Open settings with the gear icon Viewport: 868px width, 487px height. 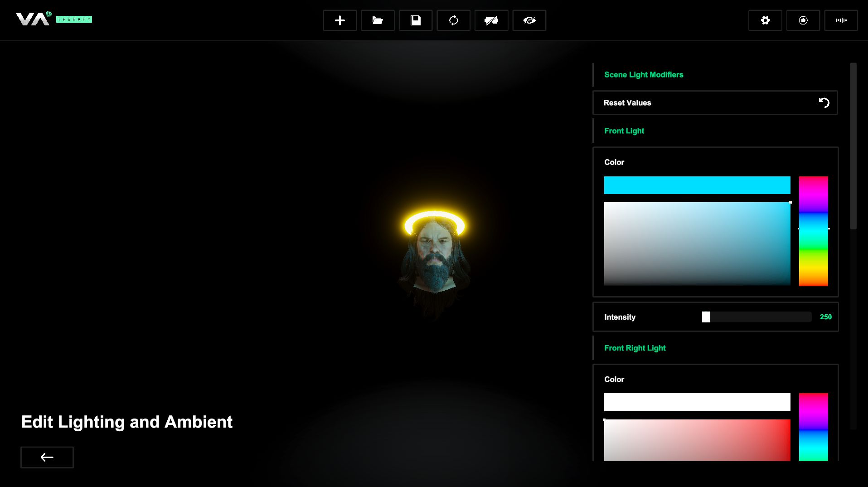click(765, 20)
